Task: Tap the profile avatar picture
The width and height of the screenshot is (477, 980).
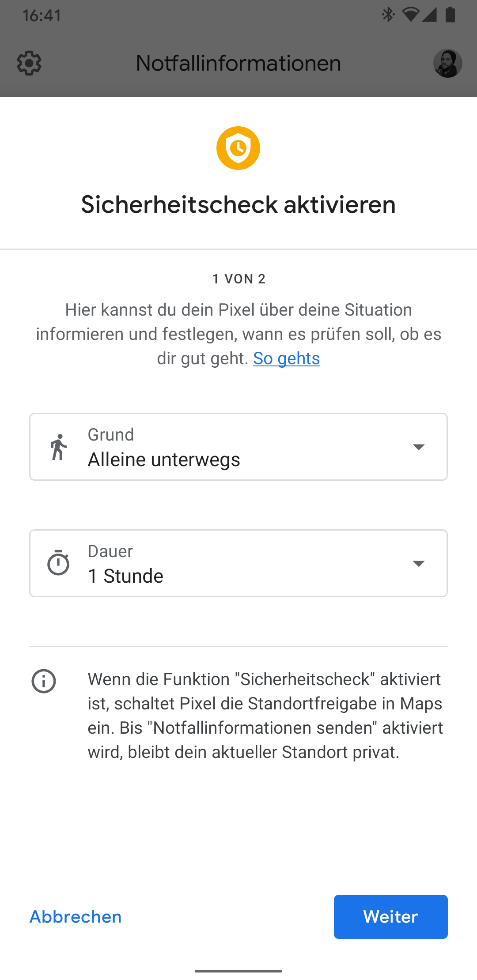Action: pos(447,63)
